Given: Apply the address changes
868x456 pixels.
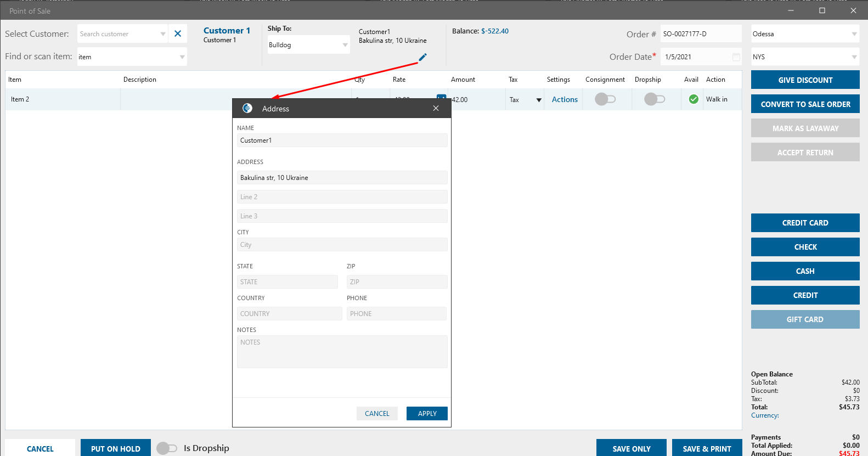Looking at the screenshot, I should [427, 413].
